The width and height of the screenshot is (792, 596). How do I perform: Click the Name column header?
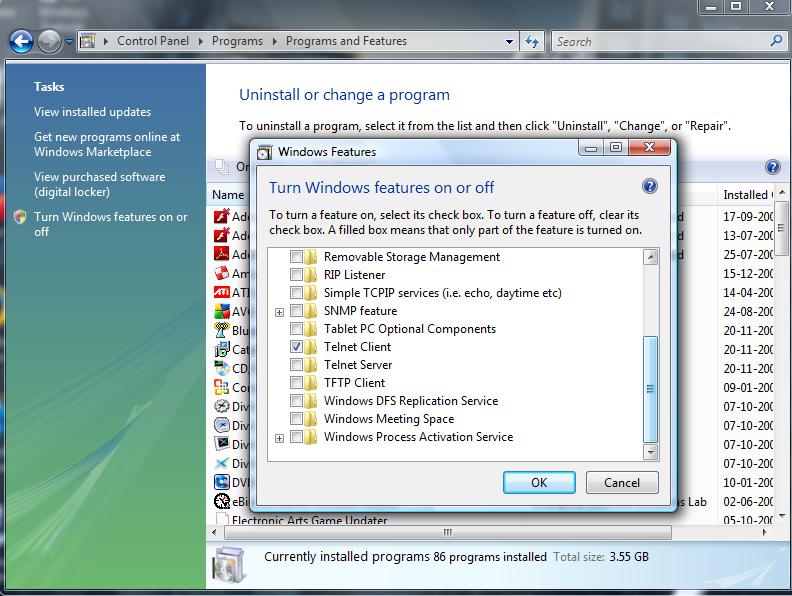click(x=228, y=195)
